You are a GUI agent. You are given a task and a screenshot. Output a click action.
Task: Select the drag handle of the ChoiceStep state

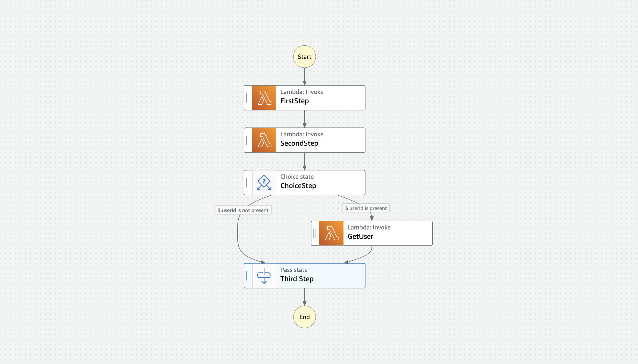click(x=247, y=182)
